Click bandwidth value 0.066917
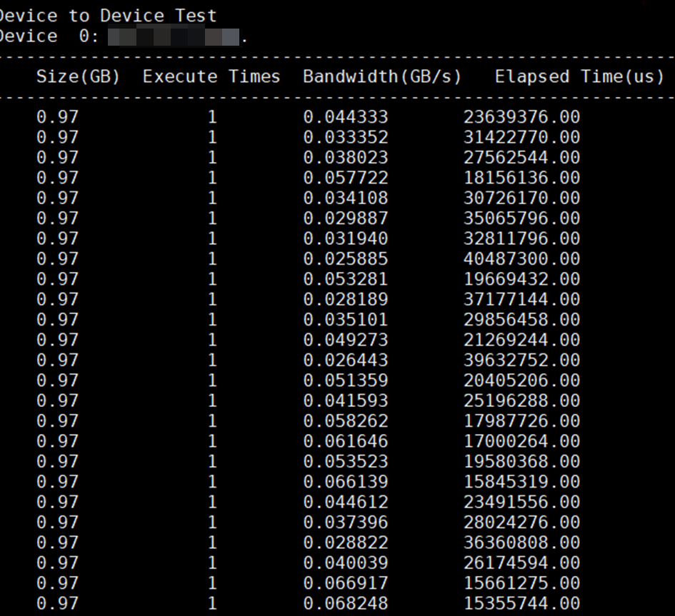This screenshot has width=675, height=616. point(346,583)
